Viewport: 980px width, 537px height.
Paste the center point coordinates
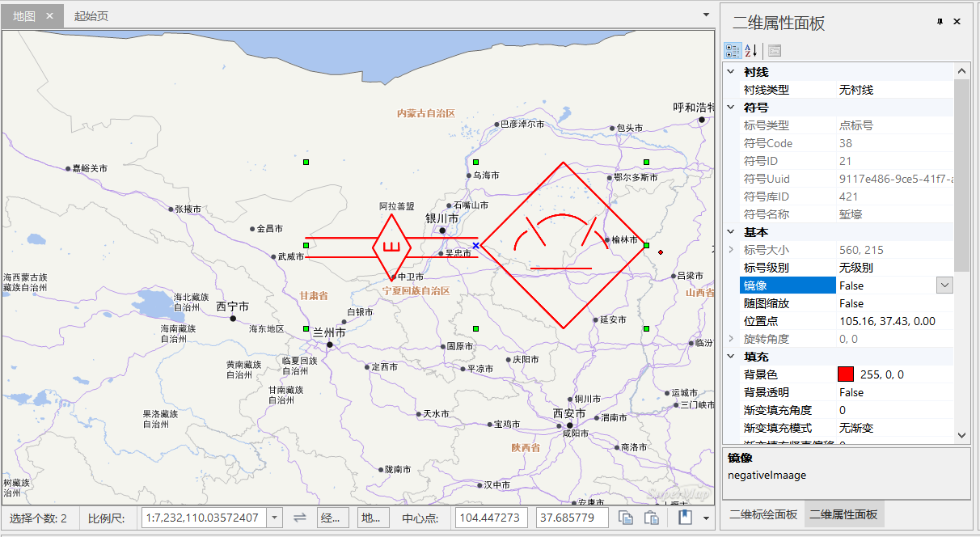click(x=651, y=518)
